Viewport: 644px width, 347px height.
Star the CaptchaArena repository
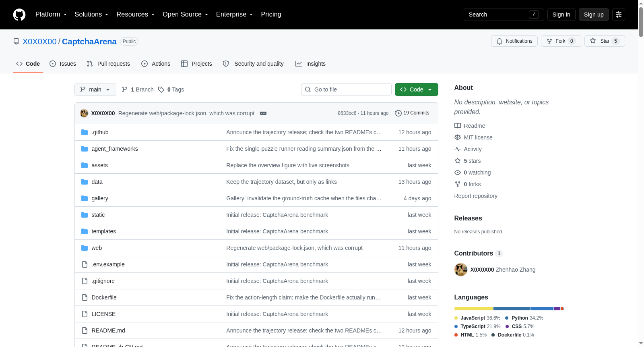pos(605,41)
